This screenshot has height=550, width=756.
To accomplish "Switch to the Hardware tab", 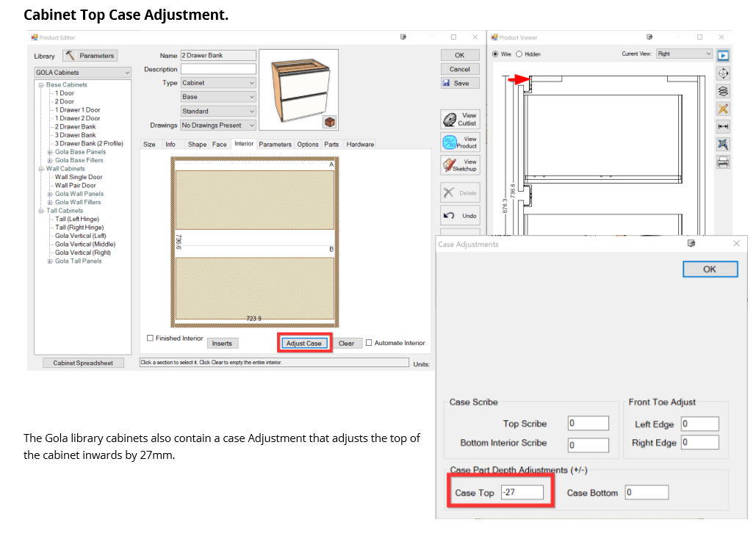I will click(x=360, y=145).
